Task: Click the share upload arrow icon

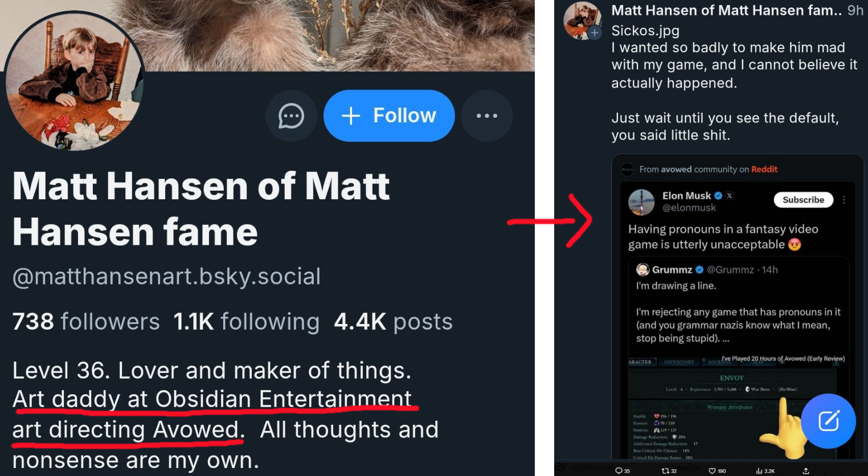Action: [x=806, y=471]
